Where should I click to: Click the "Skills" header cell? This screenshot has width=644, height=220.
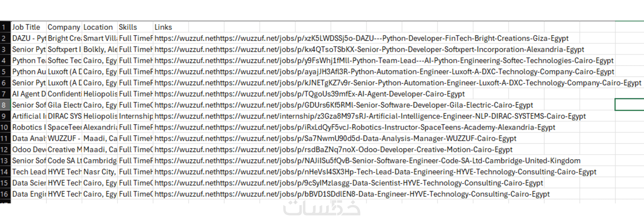[x=135, y=27]
